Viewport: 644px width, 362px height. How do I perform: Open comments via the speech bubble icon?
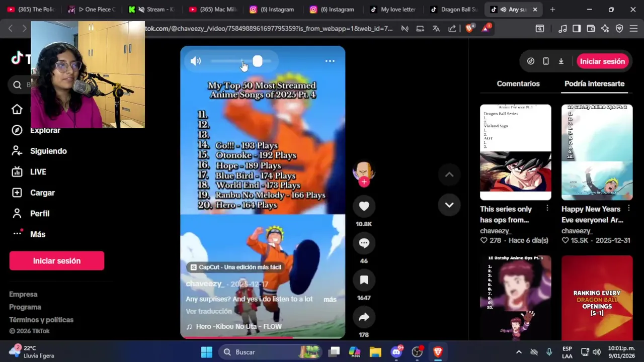coord(364,243)
